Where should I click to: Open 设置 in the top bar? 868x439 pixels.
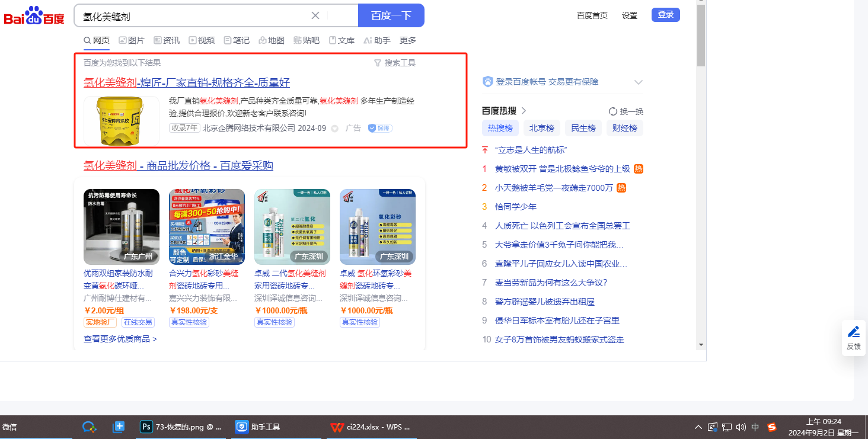[x=630, y=15]
